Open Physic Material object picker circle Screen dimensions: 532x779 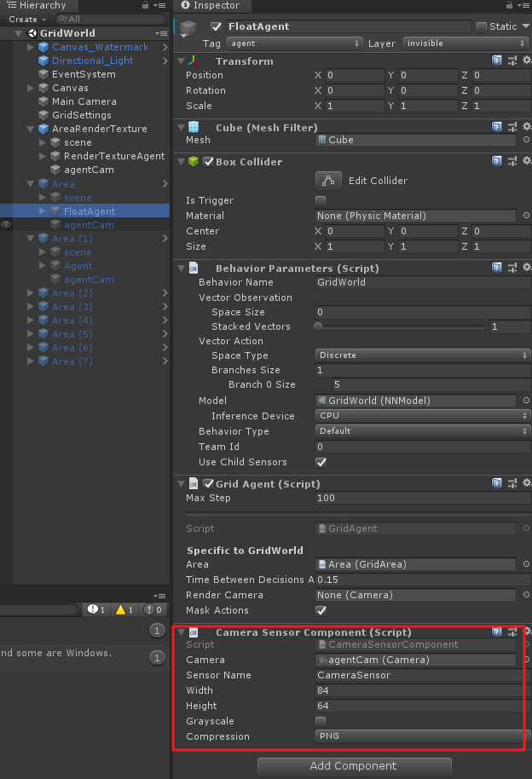click(x=526, y=216)
